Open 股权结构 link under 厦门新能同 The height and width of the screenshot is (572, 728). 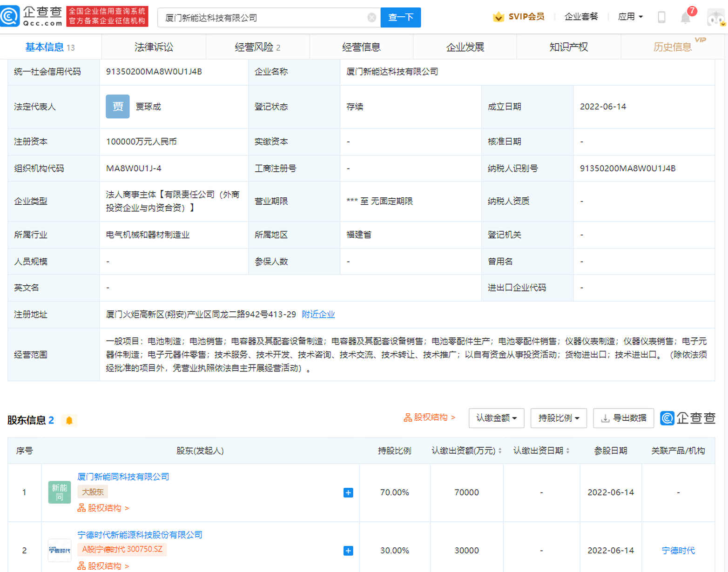coord(103,508)
